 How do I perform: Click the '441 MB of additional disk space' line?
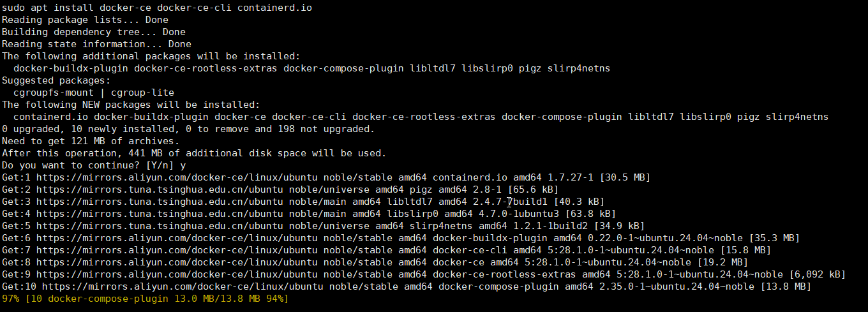click(x=194, y=152)
